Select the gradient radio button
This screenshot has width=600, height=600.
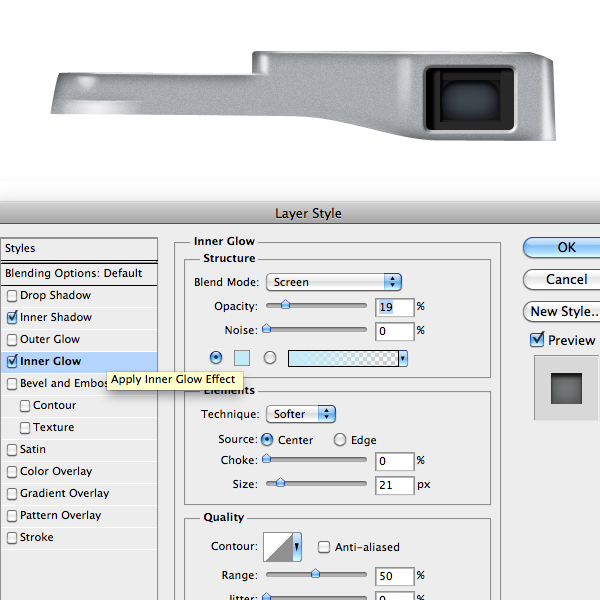tap(270, 357)
